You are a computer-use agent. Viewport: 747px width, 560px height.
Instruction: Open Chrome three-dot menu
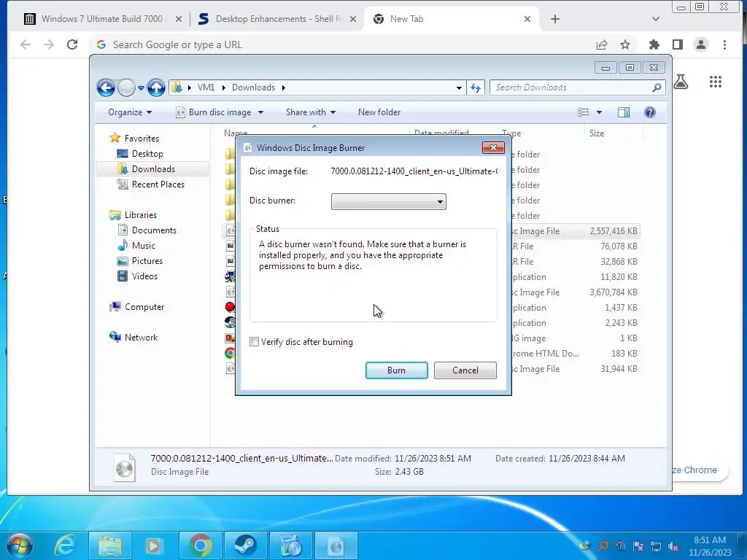click(x=724, y=44)
